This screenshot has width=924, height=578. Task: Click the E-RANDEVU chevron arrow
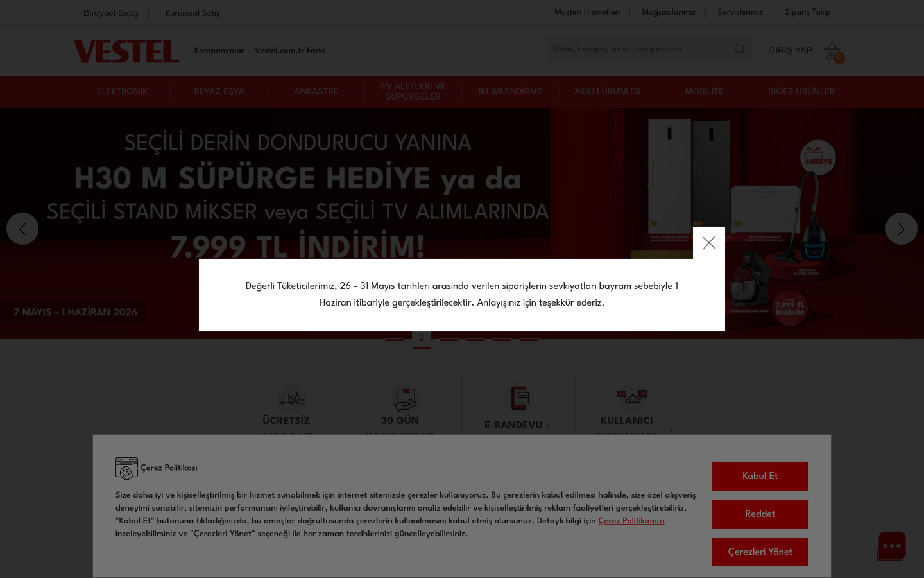tap(547, 426)
